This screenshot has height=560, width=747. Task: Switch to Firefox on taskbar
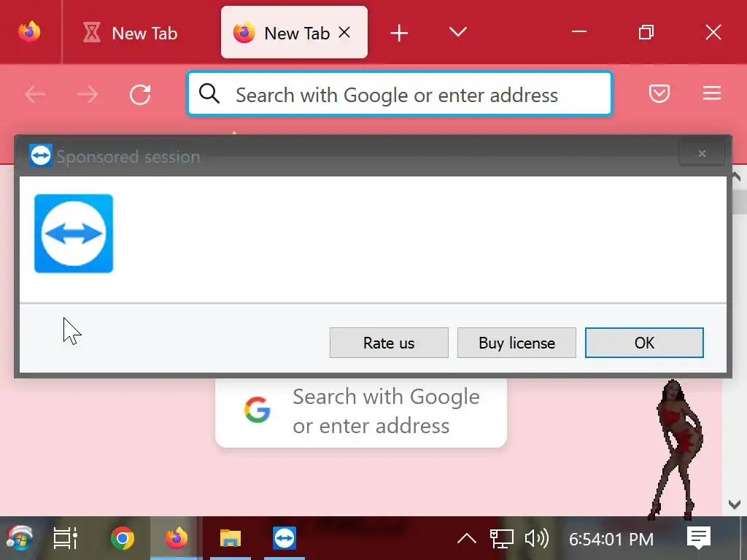click(177, 538)
